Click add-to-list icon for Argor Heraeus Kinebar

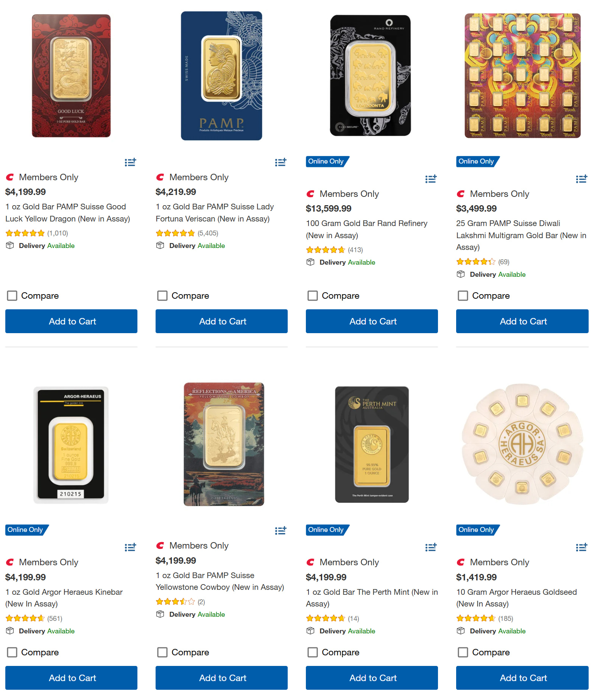(130, 547)
